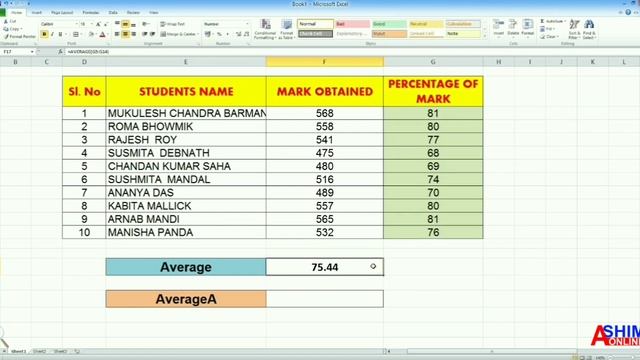Toggle Bold formatting in the Font group

coord(44,34)
